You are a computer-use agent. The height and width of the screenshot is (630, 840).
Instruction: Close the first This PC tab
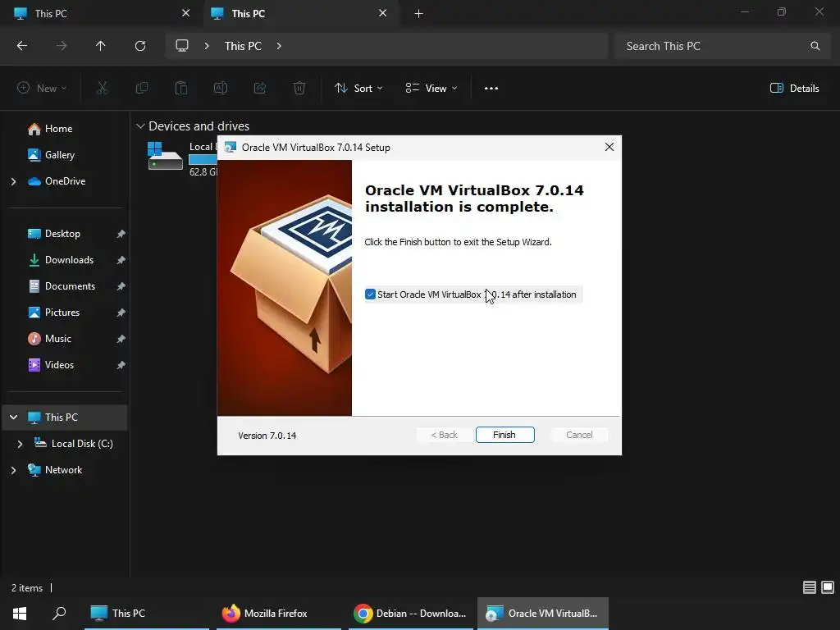tap(186, 13)
